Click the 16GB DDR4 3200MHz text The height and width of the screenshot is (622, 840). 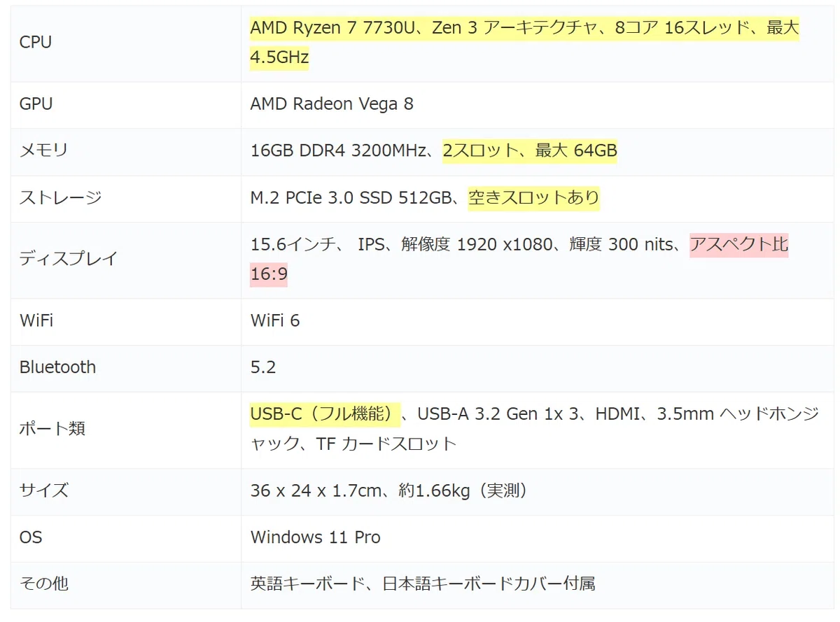pos(339,150)
